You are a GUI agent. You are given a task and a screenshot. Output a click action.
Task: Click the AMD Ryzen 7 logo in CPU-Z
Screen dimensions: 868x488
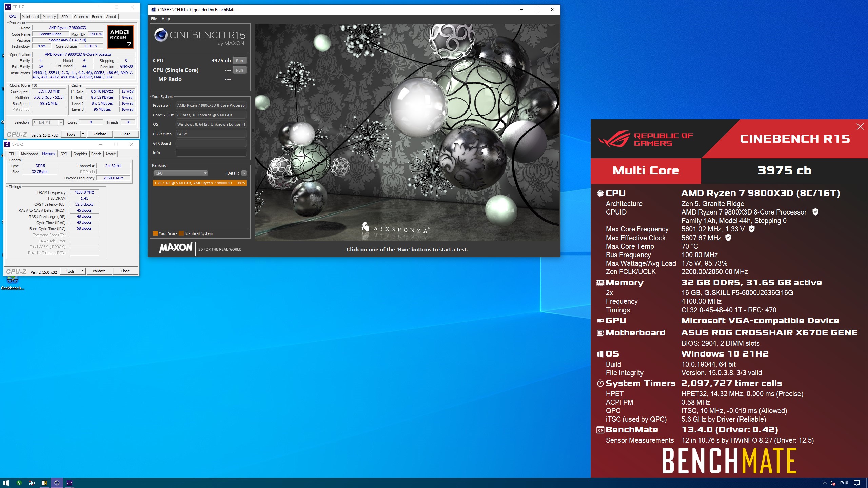point(120,37)
